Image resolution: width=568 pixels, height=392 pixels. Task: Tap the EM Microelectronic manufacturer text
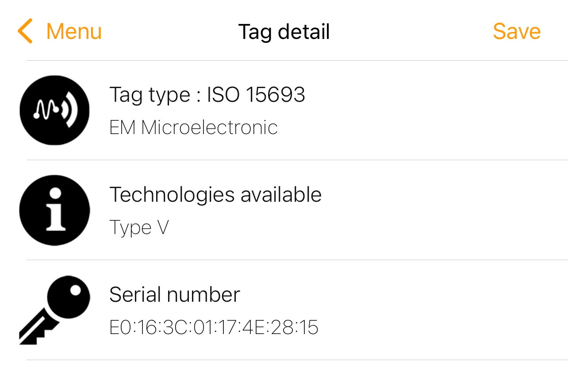click(193, 128)
